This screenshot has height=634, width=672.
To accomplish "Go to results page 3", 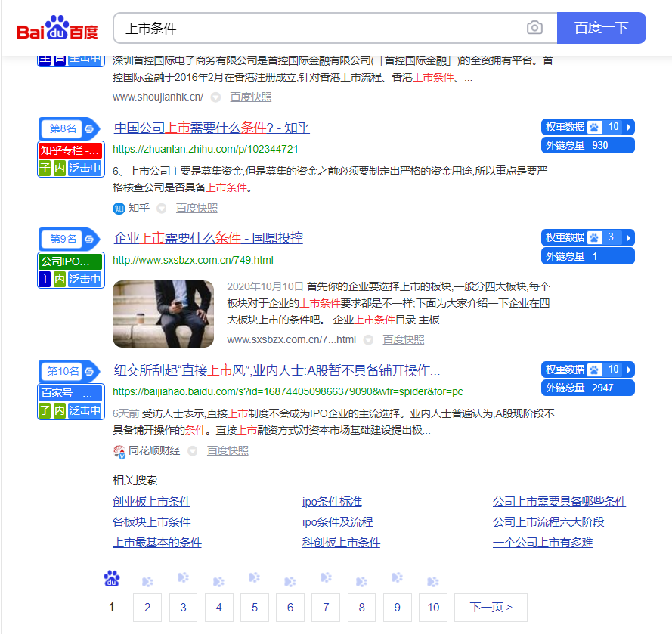I will coord(184,608).
